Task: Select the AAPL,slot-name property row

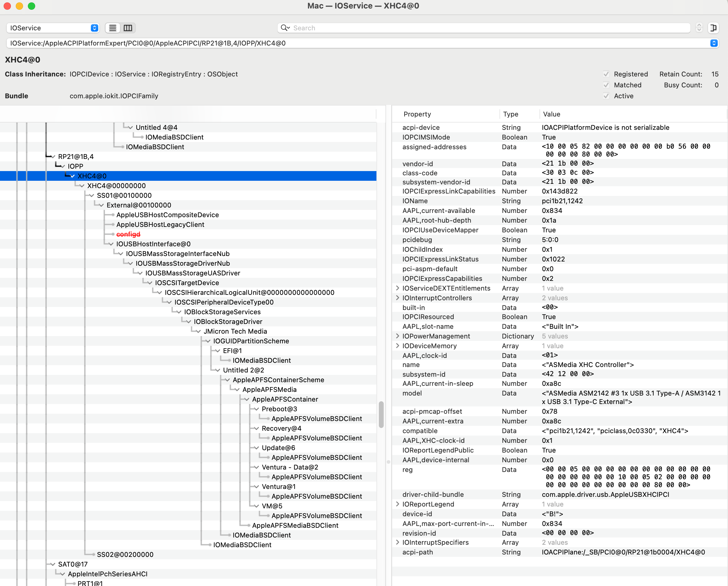Action: point(559,327)
